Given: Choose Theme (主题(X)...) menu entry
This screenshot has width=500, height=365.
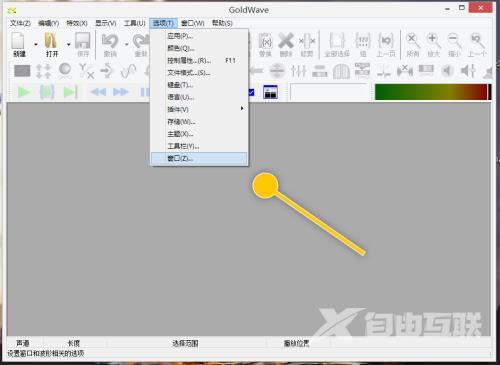Looking at the screenshot, I should click(199, 134).
